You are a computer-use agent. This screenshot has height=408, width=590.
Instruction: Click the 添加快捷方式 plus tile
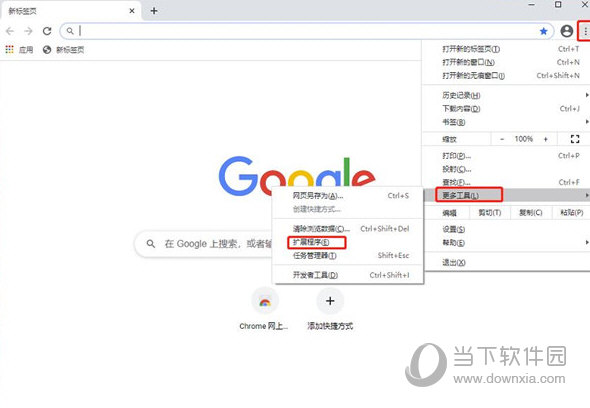tap(330, 301)
